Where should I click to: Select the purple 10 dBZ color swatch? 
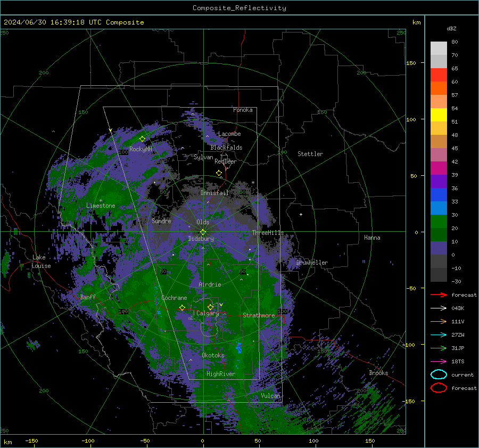pyautogui.click(x=439, y=248)
